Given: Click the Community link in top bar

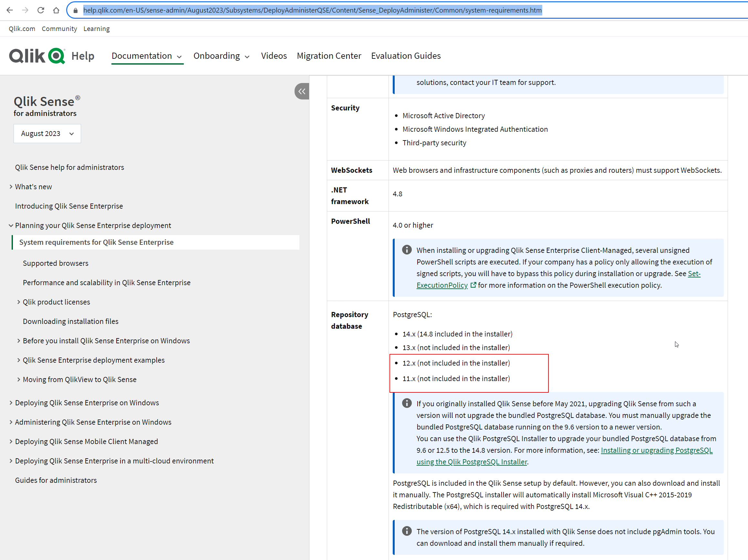Looking at the screenshot, I should coord(59,29).
